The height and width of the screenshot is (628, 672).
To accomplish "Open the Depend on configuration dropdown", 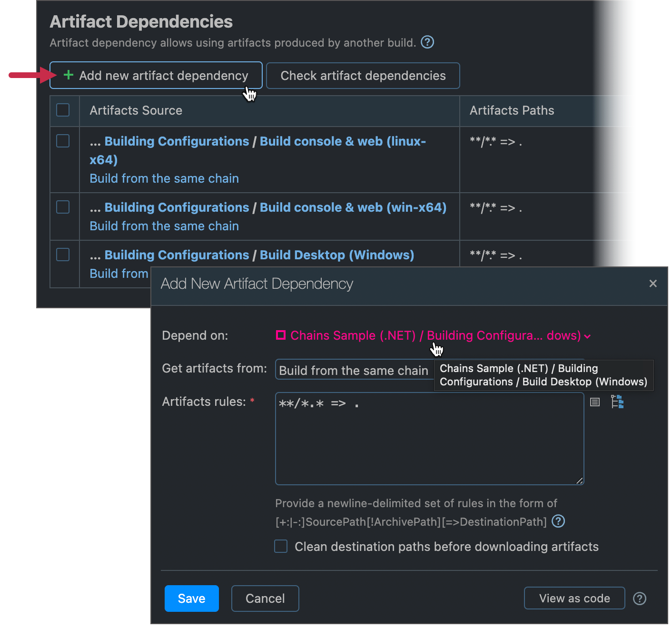I will point(433,335).
